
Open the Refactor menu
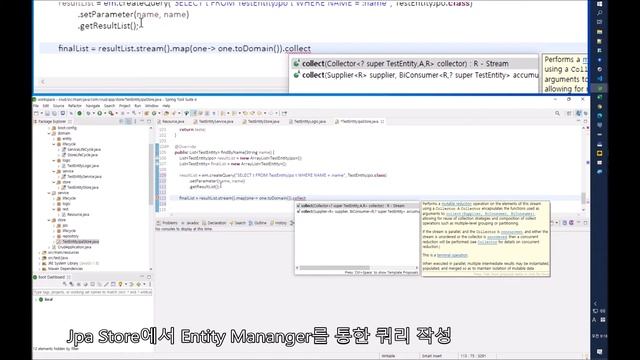[x=75, y=106]
